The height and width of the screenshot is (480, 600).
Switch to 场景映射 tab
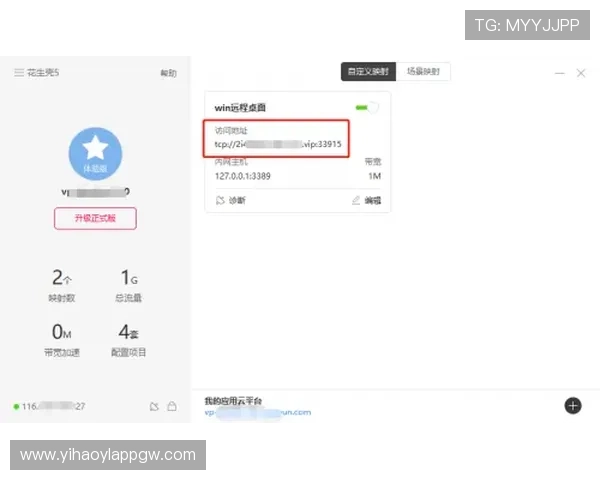tap(423, 72)
